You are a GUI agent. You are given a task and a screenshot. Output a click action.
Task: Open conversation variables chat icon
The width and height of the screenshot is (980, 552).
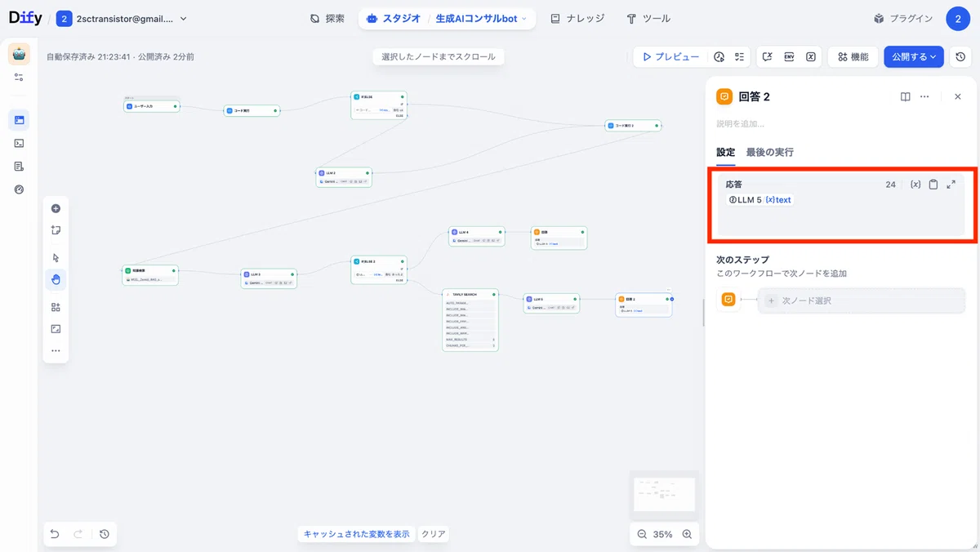pyautogui.click(x=767, y=57)
